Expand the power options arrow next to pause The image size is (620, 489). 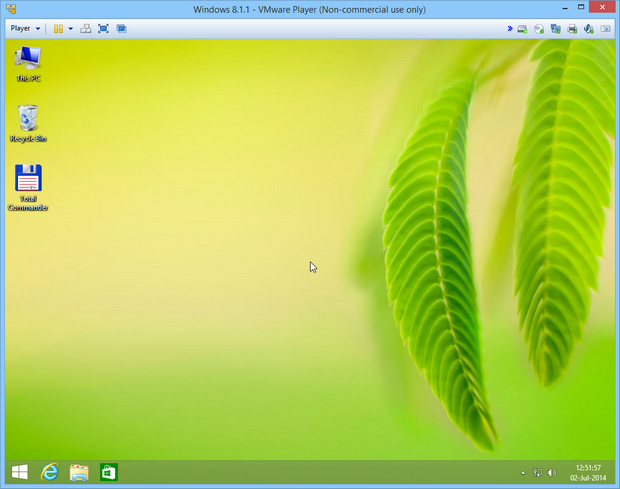tap(70, 29)
